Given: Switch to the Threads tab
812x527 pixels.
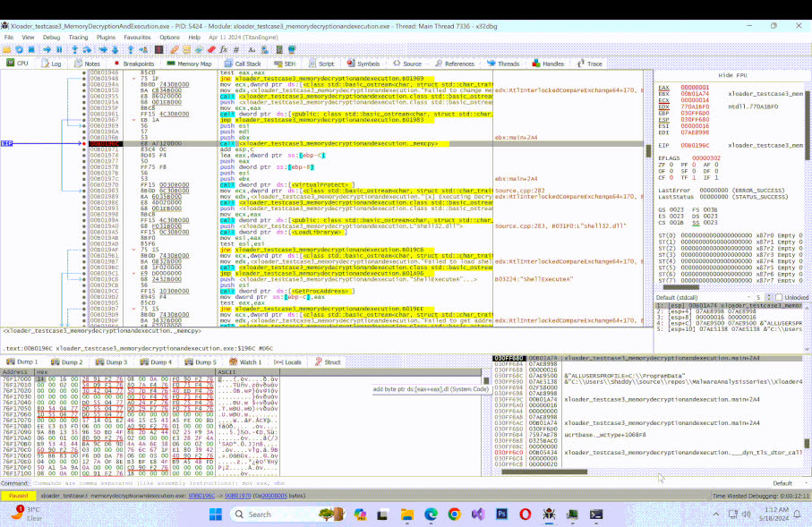Looking at the screenshot, I should (503, 64).
